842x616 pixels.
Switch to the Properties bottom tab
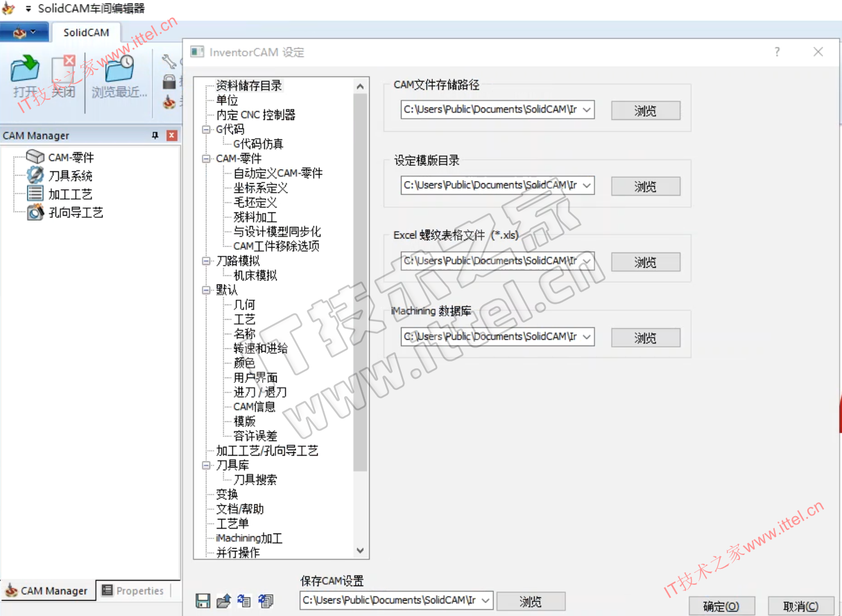(132, 590)
